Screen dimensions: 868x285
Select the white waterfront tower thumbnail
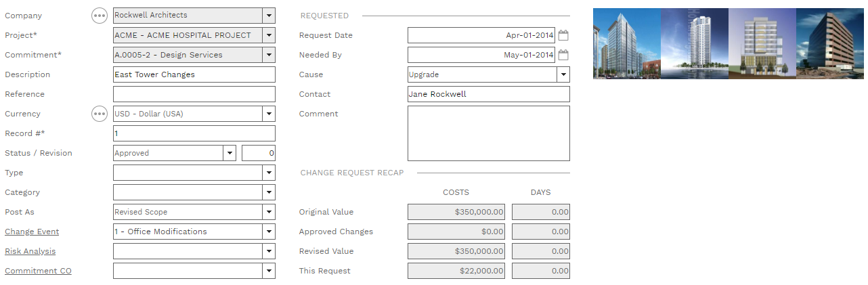694,43
